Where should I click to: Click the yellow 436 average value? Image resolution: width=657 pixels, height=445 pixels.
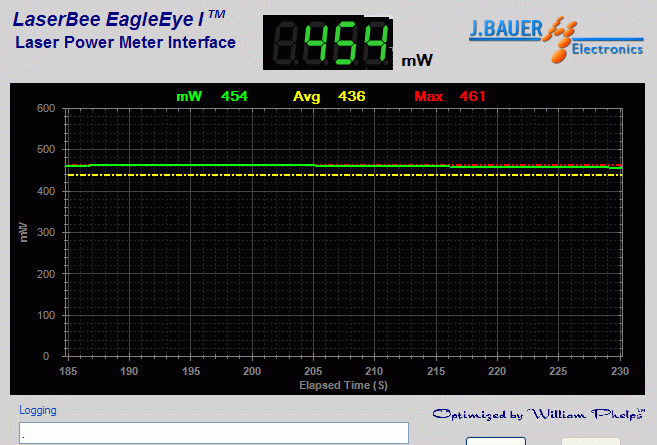coord(352,96)
